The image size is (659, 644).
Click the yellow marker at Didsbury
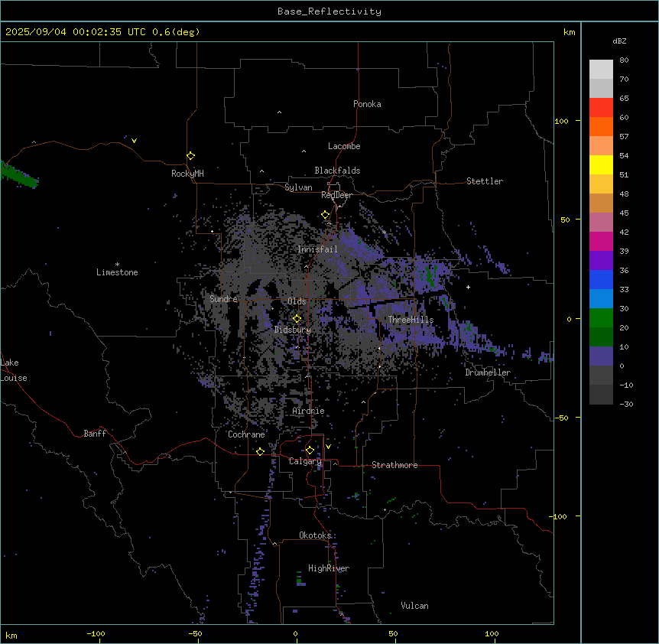(297, 319)
